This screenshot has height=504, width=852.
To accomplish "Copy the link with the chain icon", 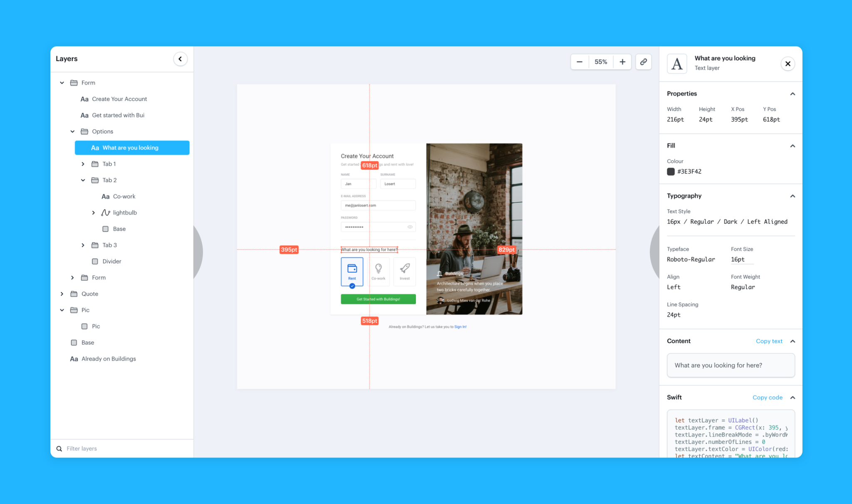I will click(643, 62).
